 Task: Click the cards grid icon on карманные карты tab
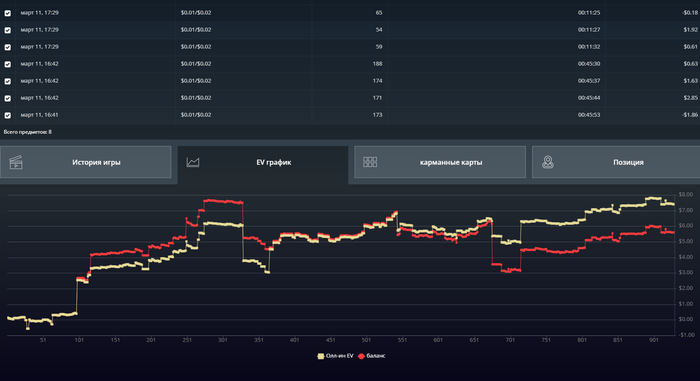(x=370, y=162)
